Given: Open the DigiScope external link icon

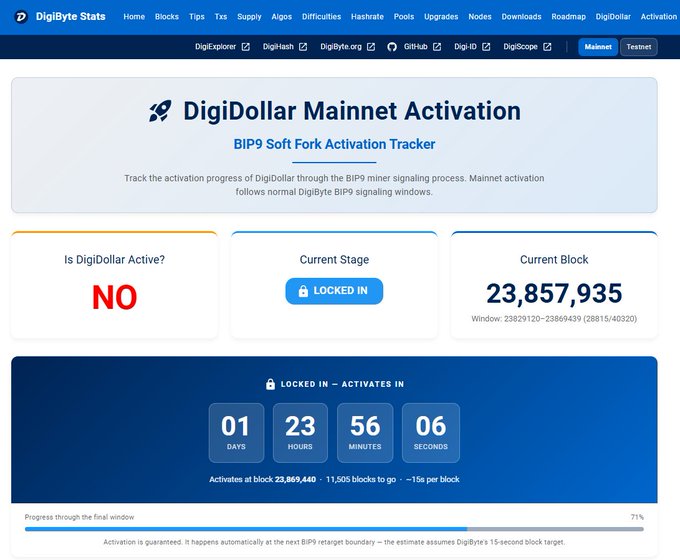Looking at the screenshot, I should click(x=547, y=47).
